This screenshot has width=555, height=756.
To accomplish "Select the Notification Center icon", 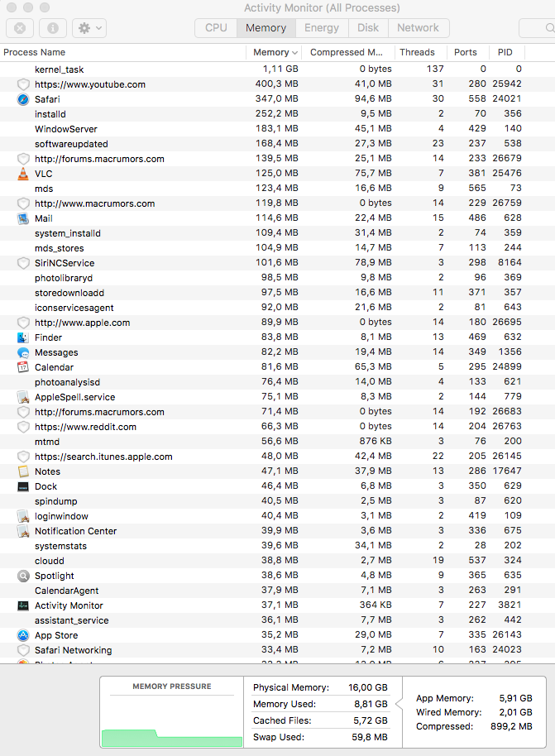I will pos(23,531).
